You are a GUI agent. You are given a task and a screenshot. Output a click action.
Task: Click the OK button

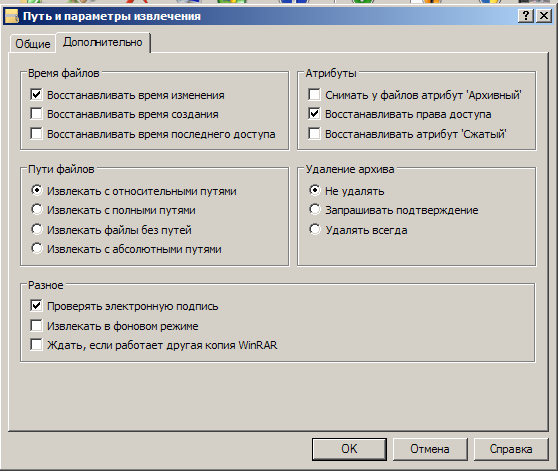(349, 449)
